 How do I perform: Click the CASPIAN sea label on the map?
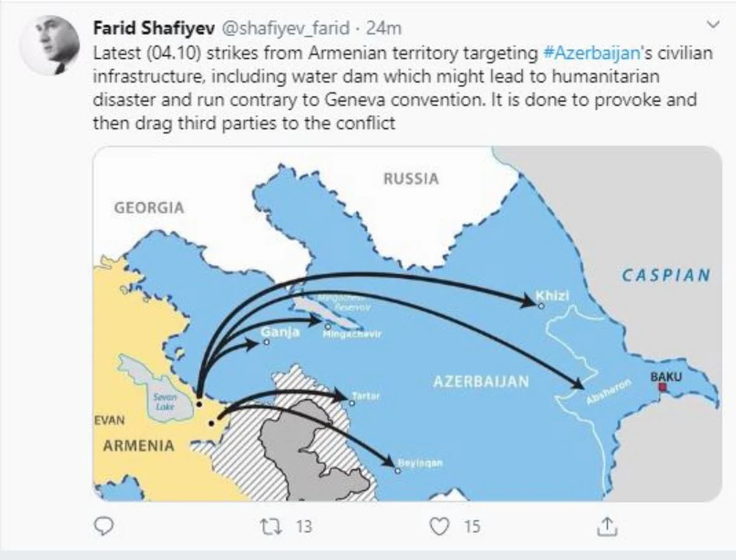(665, 275)
